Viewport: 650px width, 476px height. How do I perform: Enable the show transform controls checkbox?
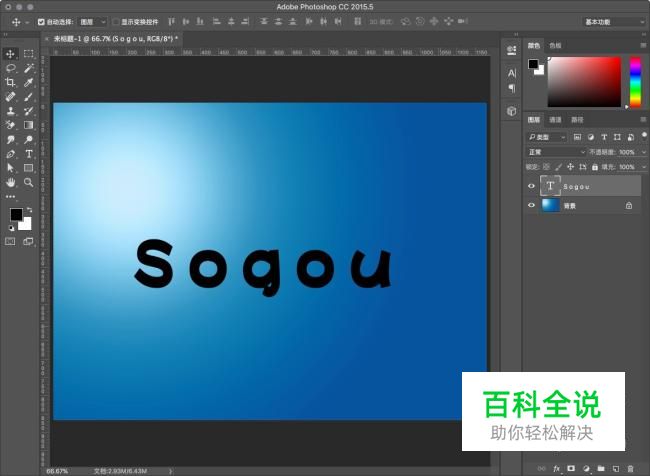tap(116, 22)
